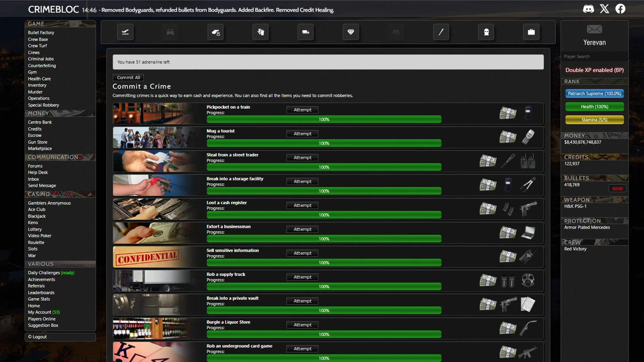Click the Health (100%) status bar
The image size is (644, 362).
pyautogui.click(x=594, y=107)
